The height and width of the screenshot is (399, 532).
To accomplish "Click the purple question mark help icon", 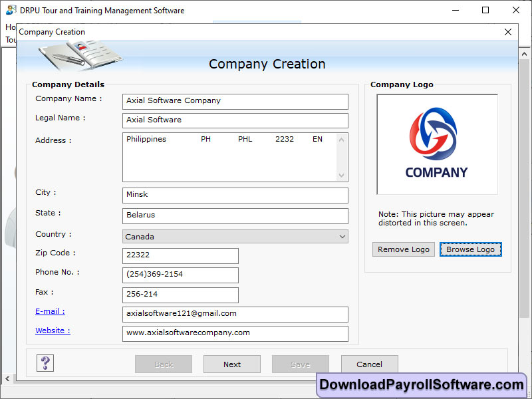I will tap(45, 363).
